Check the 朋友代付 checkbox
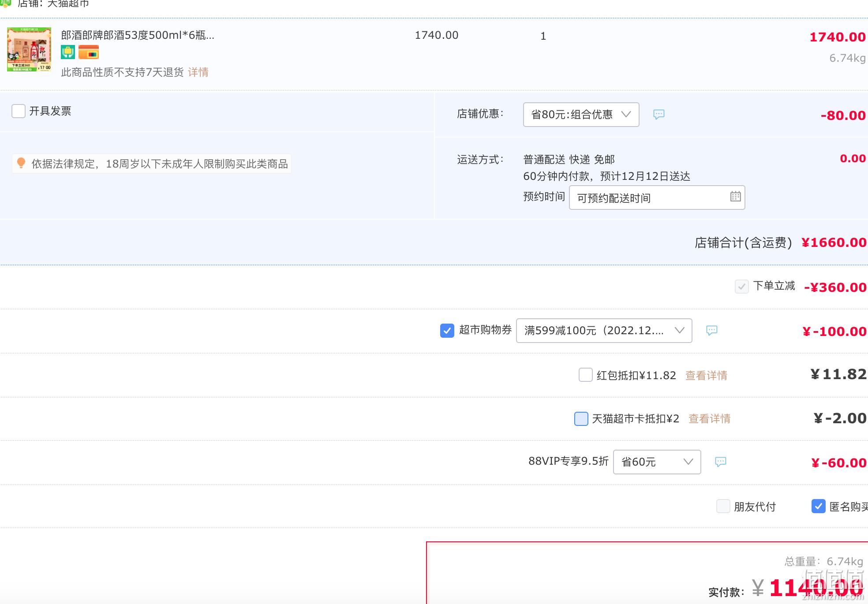This screenshot has width=868, height=604. point(723,506)
